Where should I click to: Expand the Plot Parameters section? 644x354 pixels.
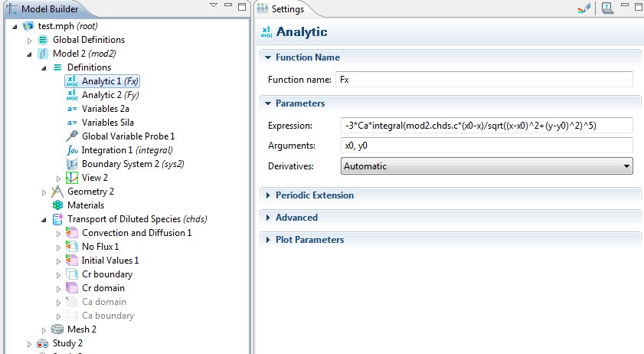click(309, 240)
